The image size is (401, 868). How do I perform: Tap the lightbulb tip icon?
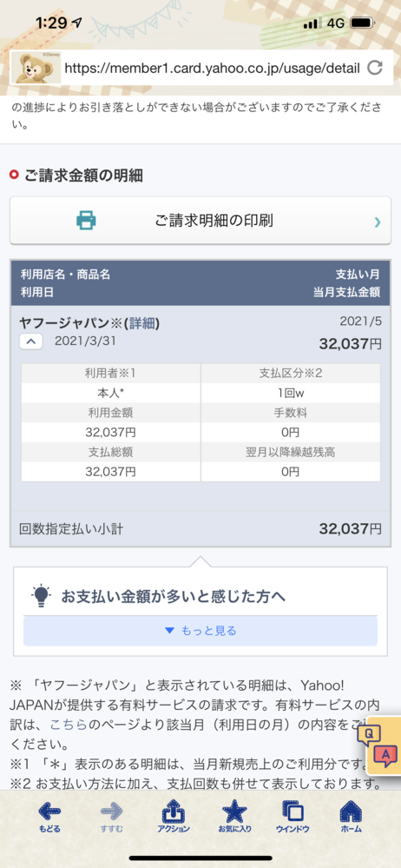42,596
